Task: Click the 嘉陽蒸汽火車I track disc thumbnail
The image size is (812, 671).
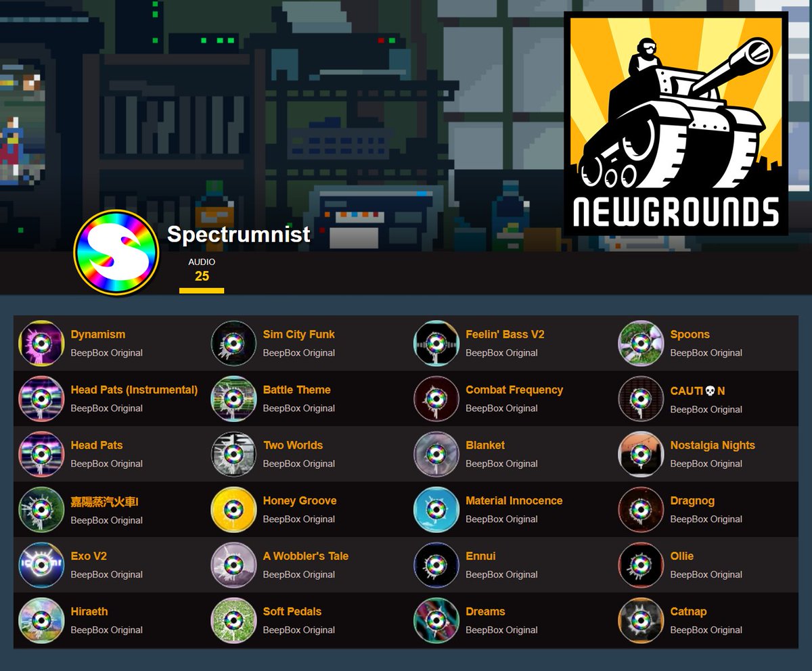Action: click(41, 509)
